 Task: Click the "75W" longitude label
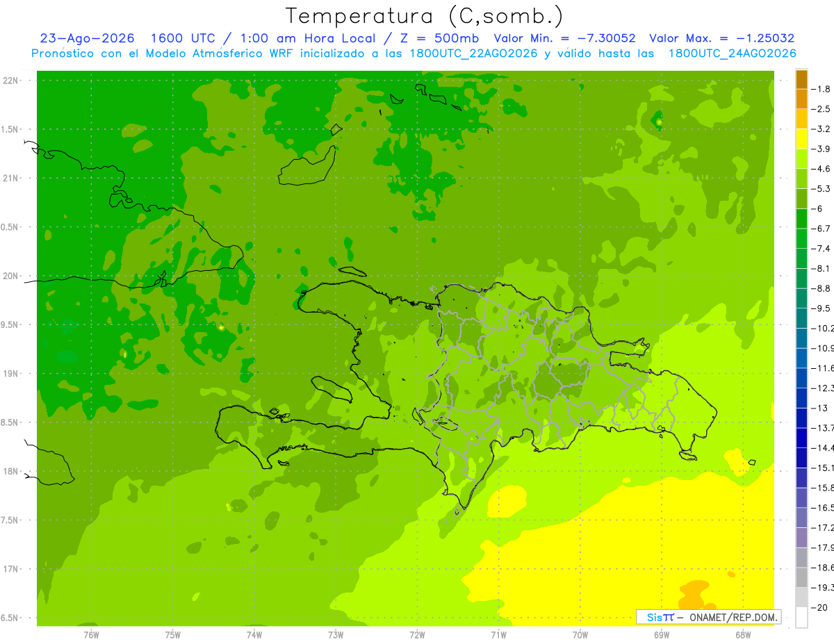pos(173,634)
